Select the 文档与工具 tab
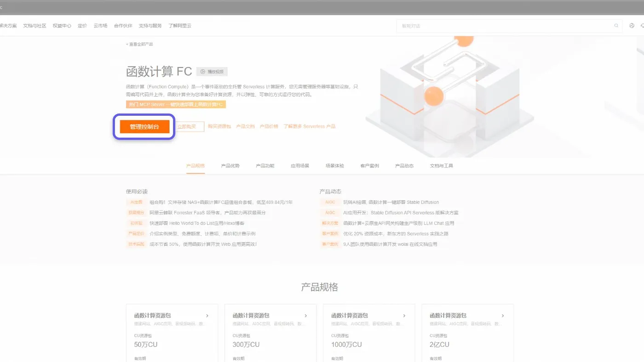Viewport: 644px width, 362px height. 442,165
